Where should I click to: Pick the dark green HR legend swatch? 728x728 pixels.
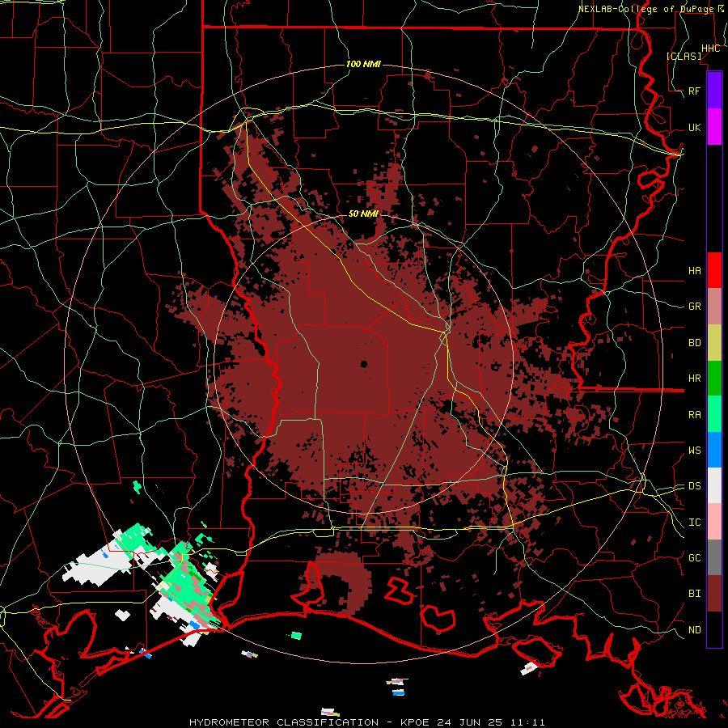(714, 379)
